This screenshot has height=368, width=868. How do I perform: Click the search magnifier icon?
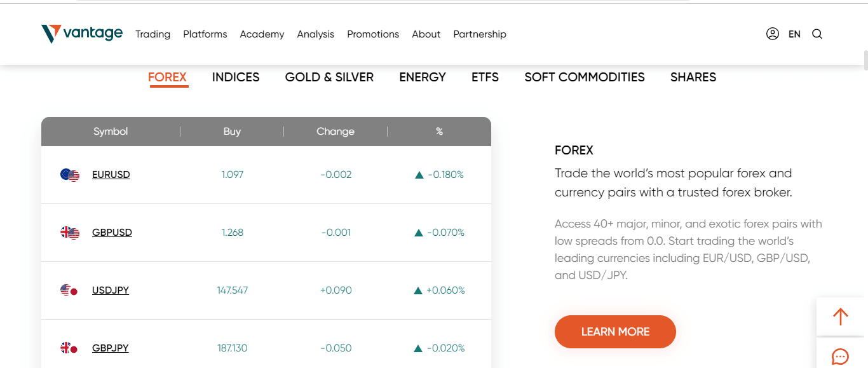tap(817, 34)
